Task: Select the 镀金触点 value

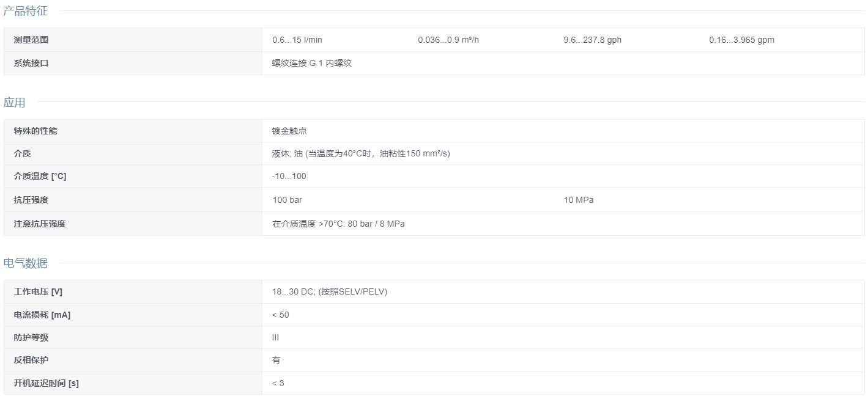Action: pyautogui.click(x=289, y=131)
